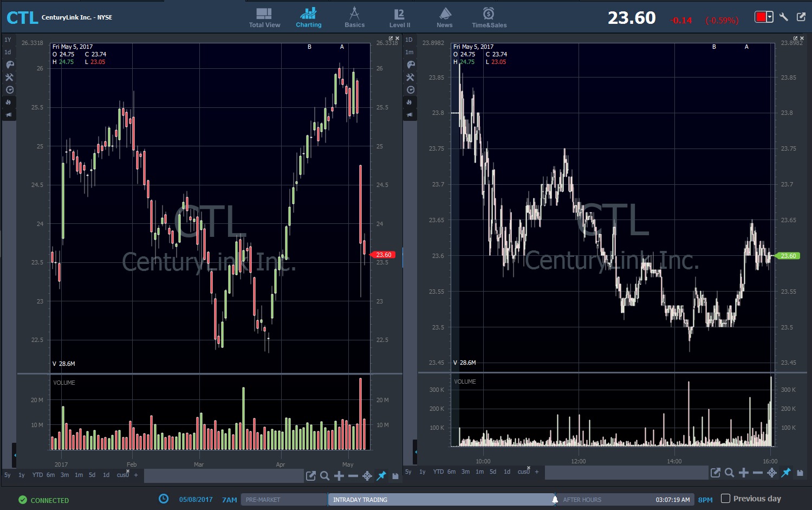Screen dimensions: 812x510
Task: Click the CONNECTED status indicator
Action: coord(44,500)
